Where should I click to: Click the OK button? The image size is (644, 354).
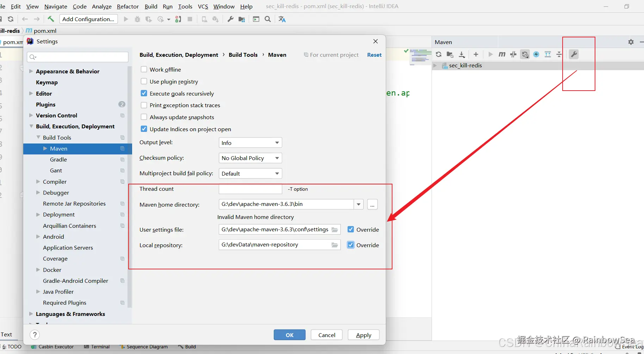pos(290,335)
